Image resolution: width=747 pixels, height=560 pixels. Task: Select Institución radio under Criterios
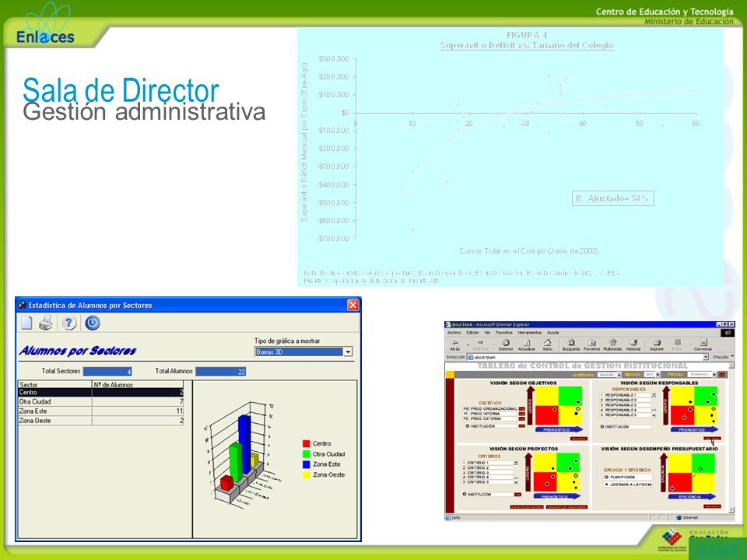(464, 494)
